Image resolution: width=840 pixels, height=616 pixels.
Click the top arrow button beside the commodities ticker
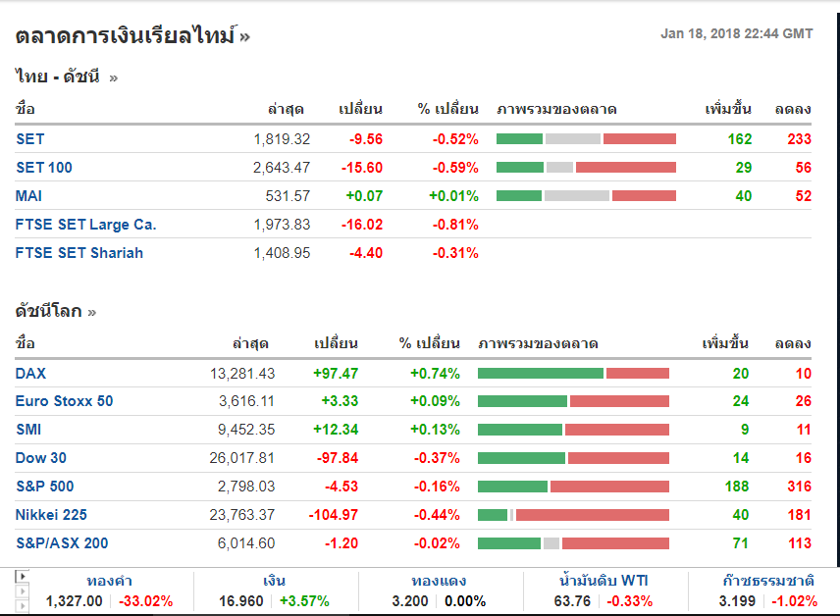tap(22, 575)
